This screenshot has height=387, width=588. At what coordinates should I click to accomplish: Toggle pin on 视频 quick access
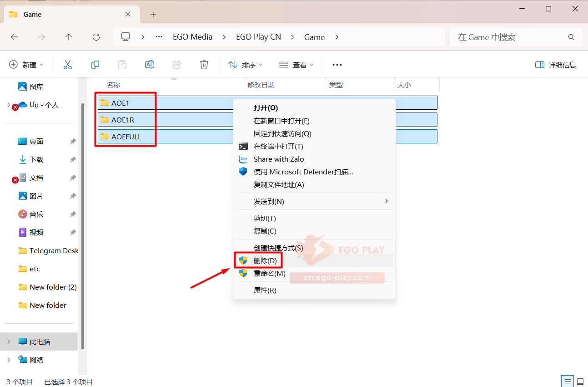[x=73, y=233]
